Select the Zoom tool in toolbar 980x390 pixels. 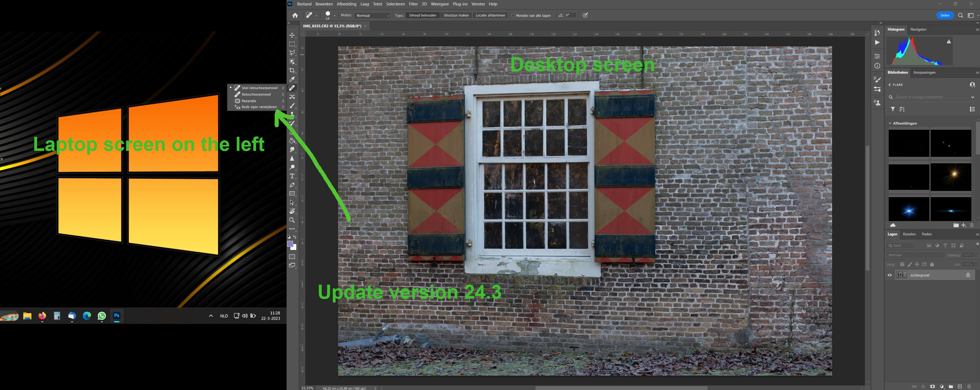pyautogui.click(x=292, y=220)
